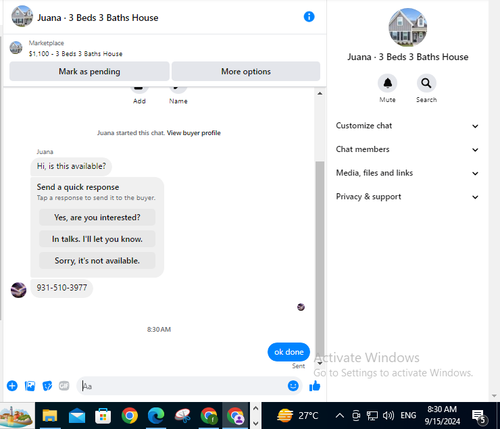Search in conversation with magnifier icon
Viewport: 500px width, 429px height.
pos(426,83)
